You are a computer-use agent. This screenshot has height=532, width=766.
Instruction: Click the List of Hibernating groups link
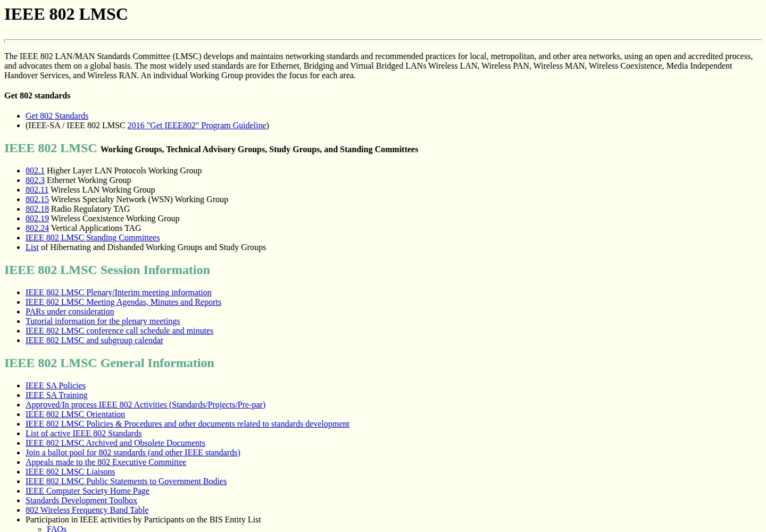(x=32, y=247)
